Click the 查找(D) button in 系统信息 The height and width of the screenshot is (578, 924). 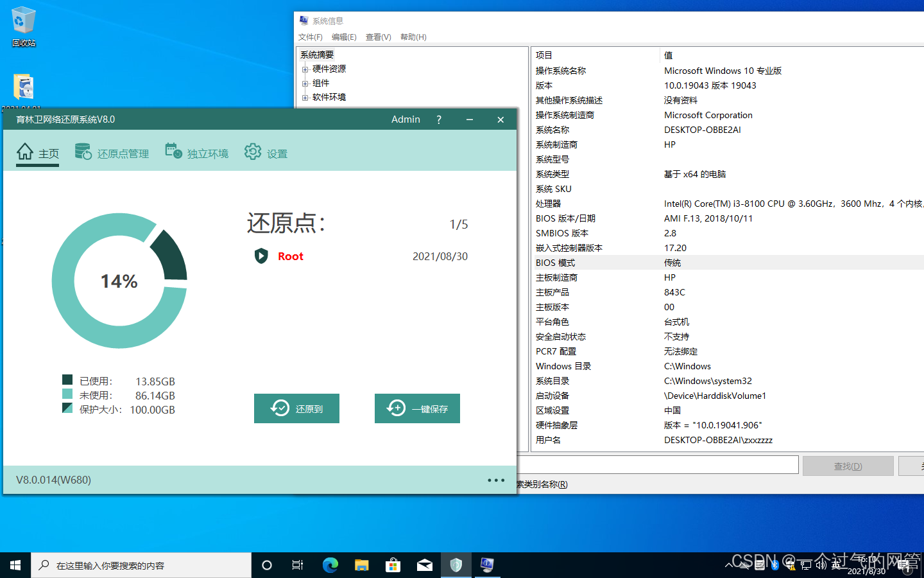[x=848, y=466]
